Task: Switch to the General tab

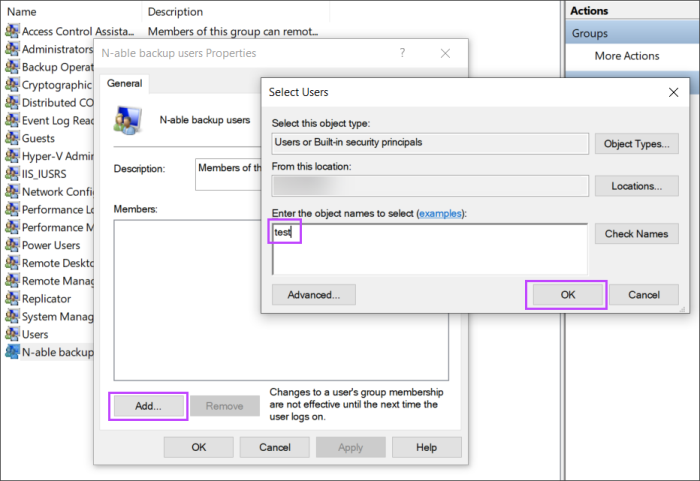Action: 125,84
